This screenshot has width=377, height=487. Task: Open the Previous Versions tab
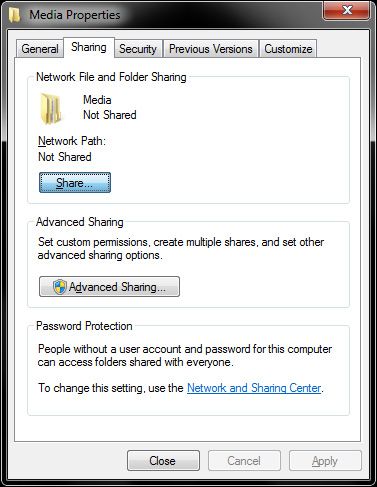tap(211, 49)
